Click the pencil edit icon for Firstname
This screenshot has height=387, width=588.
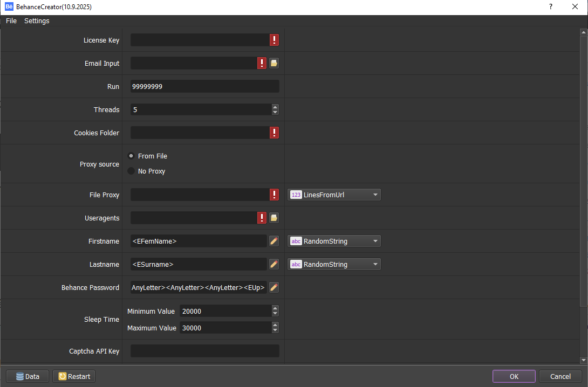[274, 241]
